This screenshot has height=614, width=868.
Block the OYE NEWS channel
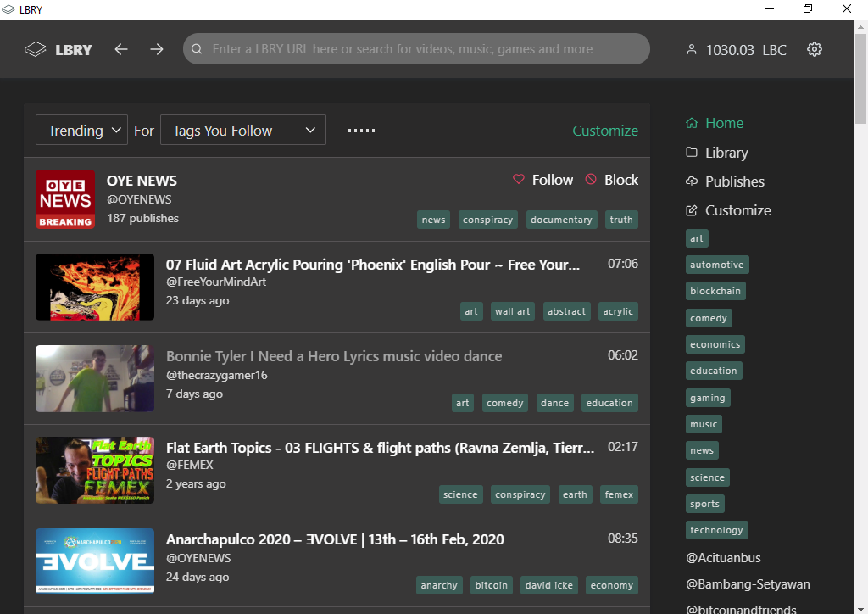612,180
